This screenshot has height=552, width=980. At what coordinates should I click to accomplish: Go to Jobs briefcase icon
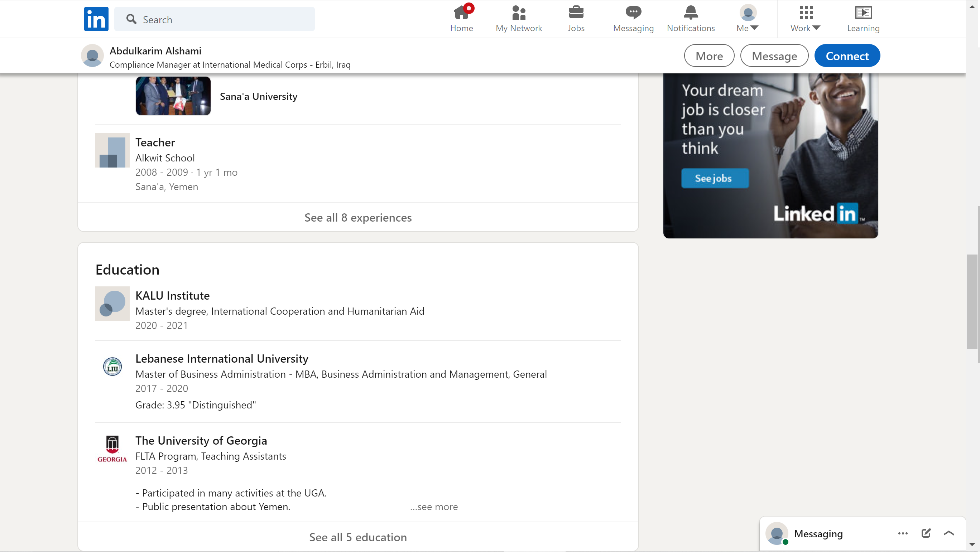[576, 13]
